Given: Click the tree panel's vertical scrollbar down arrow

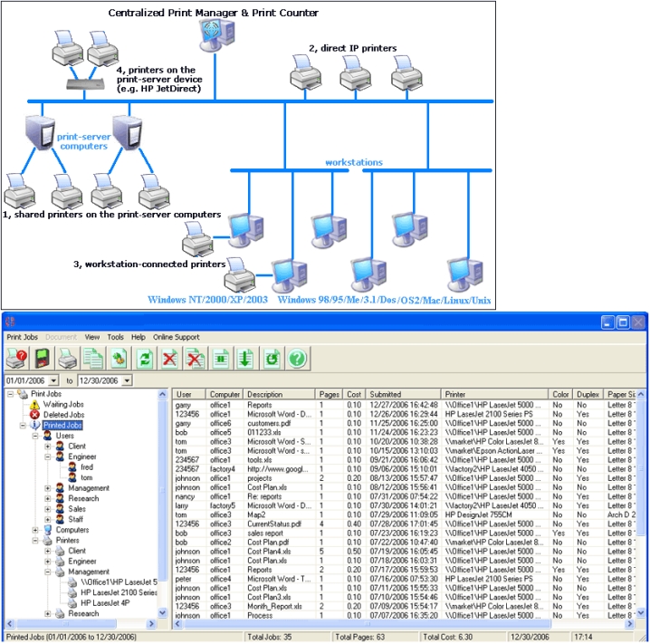Looking at the screenshot, I should [163, 613].
